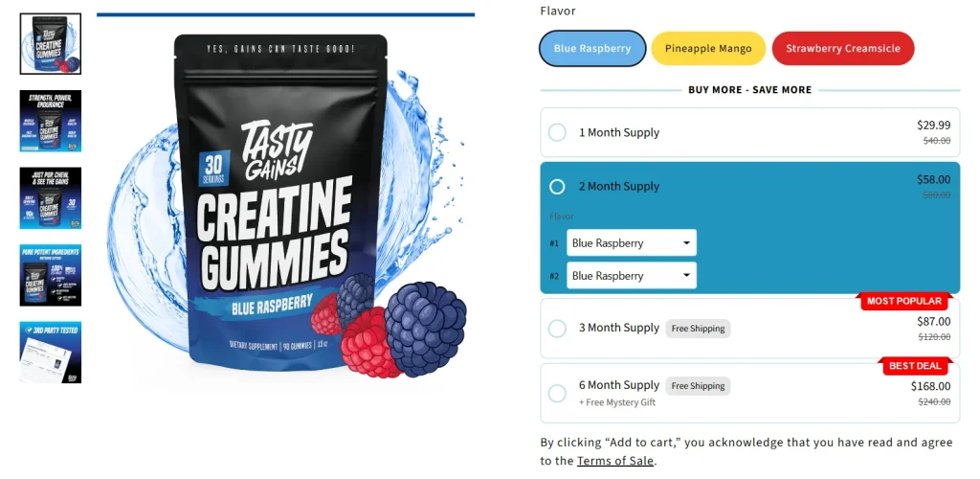Select the 6 Month Supply radio button
The width and height of the screenshot is (980, 479).
(557, 394)
